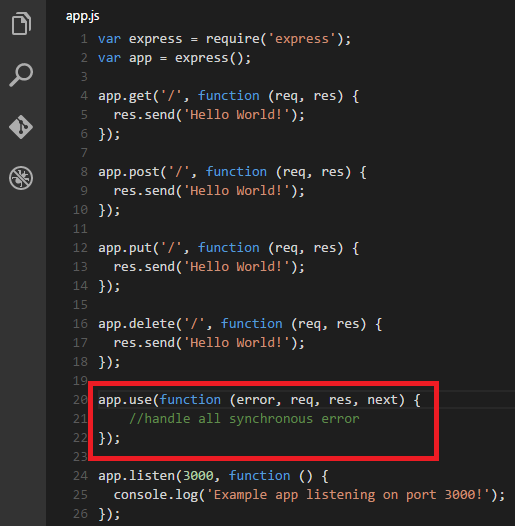This screenshot has width=515, height=526.
Task: Click "app.post" on line 8
Action: 129,172
